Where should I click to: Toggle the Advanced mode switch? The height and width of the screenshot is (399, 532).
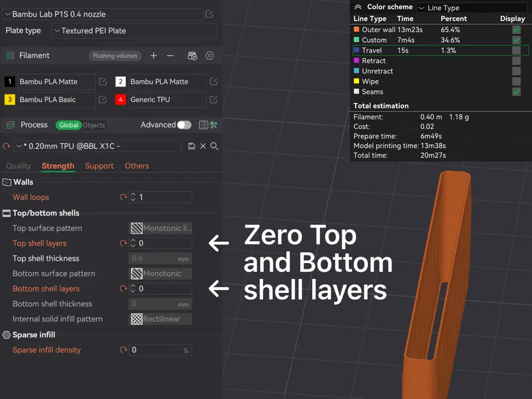click(x=184, y=125)
